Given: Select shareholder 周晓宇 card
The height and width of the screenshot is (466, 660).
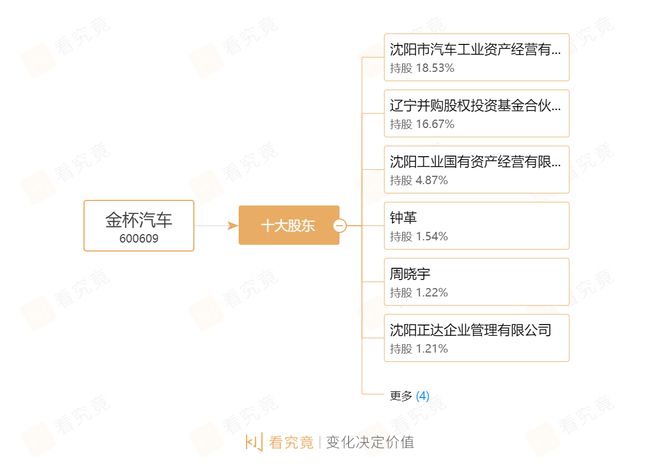Looking at the screenshot, I should [476, 282].
